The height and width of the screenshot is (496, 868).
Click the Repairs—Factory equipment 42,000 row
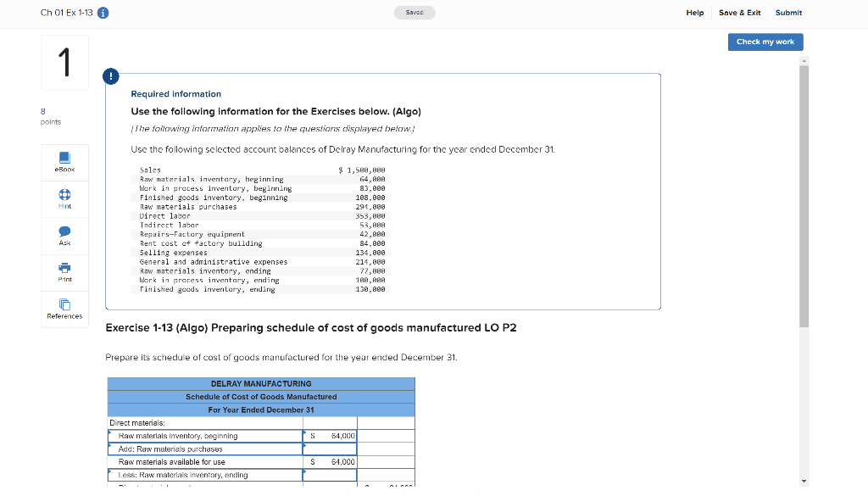tap(261, 234)
